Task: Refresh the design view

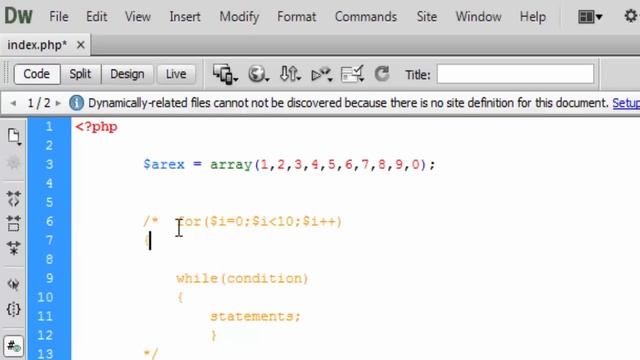Action: 382,74
